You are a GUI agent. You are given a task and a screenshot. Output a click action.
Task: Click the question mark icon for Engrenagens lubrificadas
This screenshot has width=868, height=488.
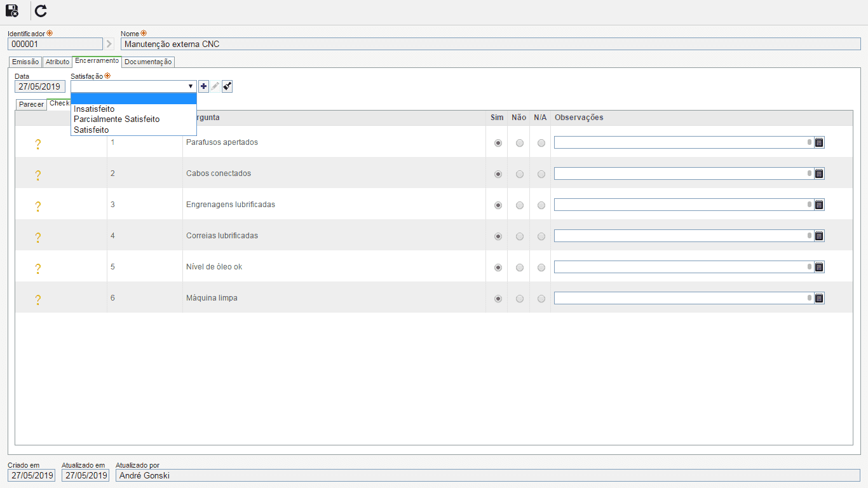[37, 207]
